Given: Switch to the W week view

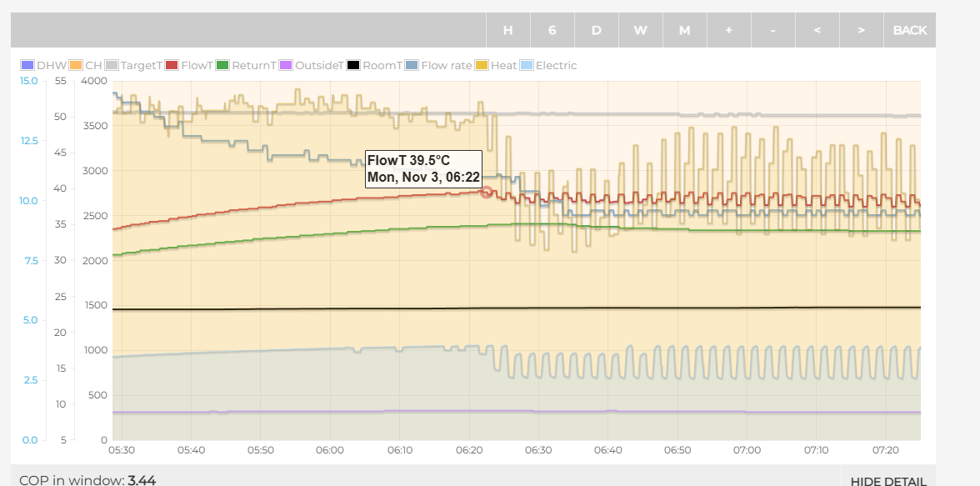Looking at the screenshot, I should point(640,30).
